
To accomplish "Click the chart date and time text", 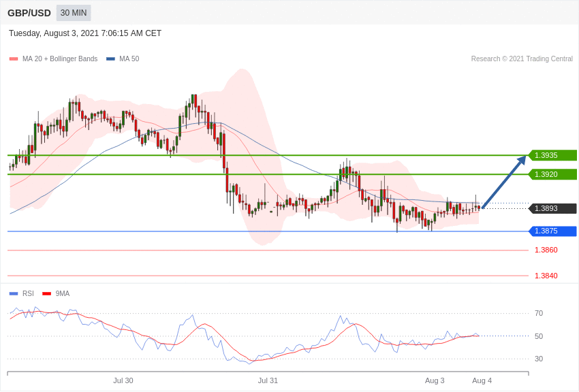I will pos(85,33).
